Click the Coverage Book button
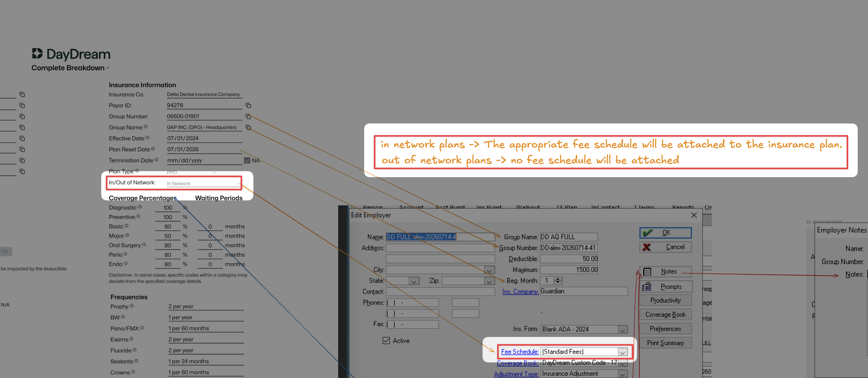This screenshot has height=378, width=868. click(666, 314)
